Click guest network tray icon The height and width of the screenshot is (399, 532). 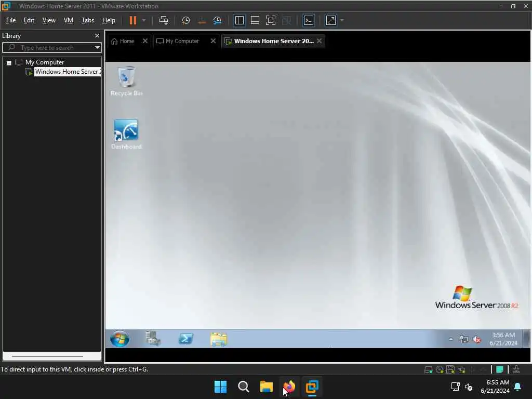coord(464,339)
